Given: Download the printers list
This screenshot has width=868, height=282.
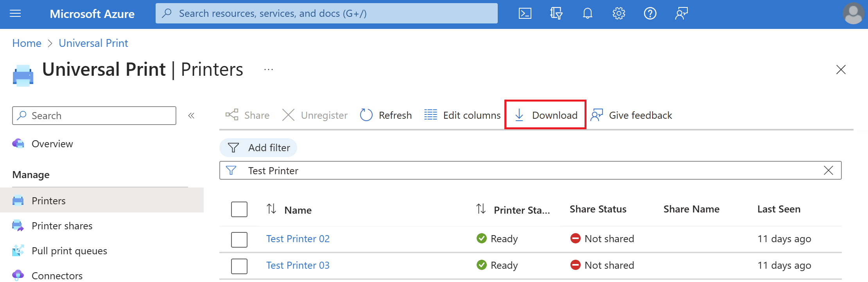Looking at the screenshot, I should [x=545, y=115].
